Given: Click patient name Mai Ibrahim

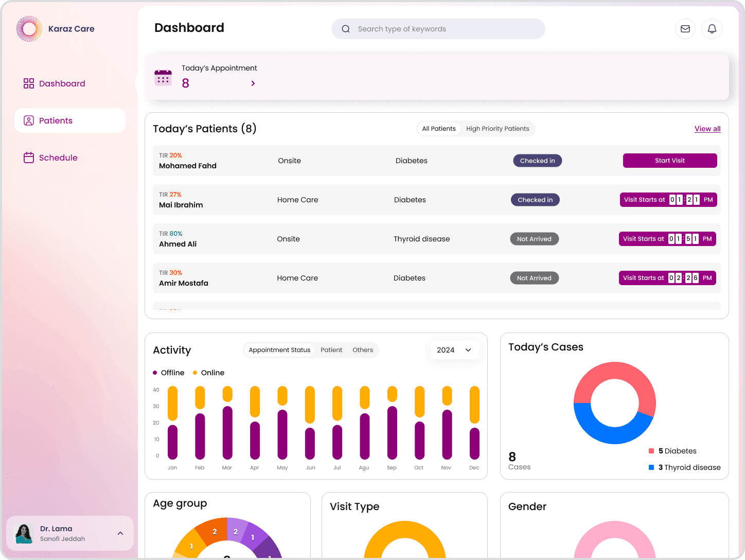Looking at the screenshot, I should click(181, 205).
